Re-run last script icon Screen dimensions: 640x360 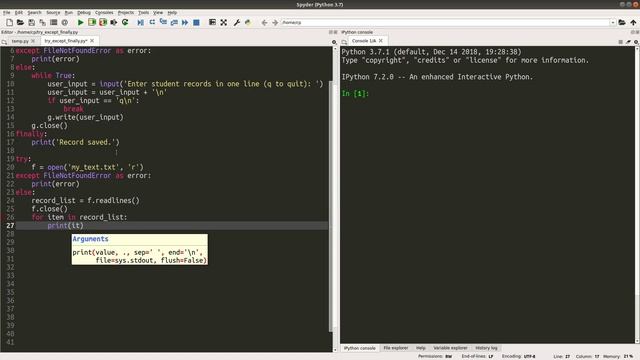coord(125,22)
